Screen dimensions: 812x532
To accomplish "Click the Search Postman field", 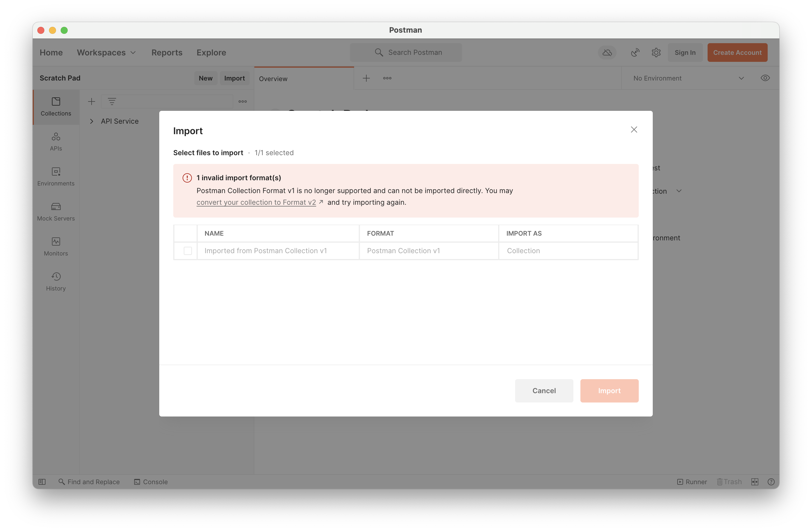I will pyautogui.click(x=406, y=52).
